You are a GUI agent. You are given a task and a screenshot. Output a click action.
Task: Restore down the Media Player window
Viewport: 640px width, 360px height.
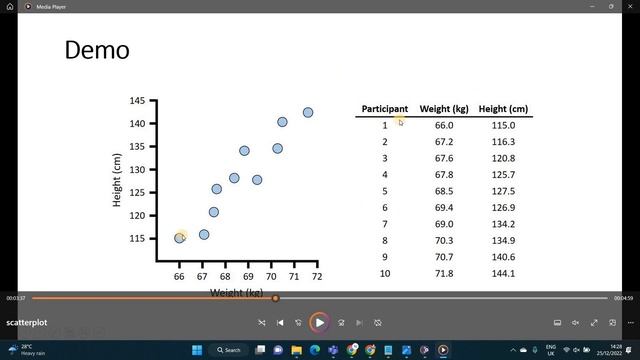tap(611, 7)
